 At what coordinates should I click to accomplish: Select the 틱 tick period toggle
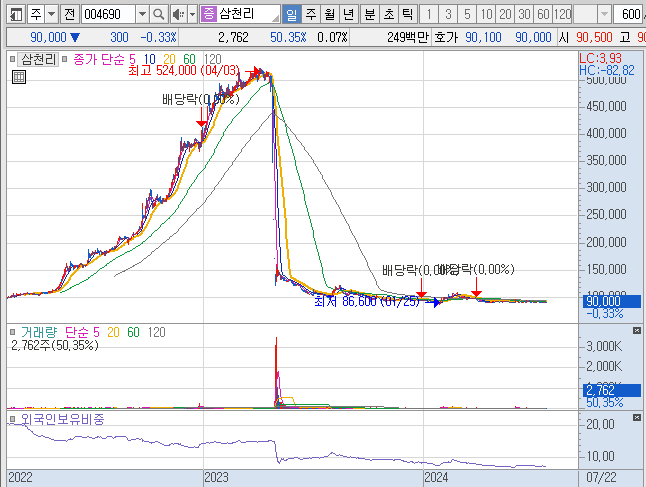tap(408, 14)
